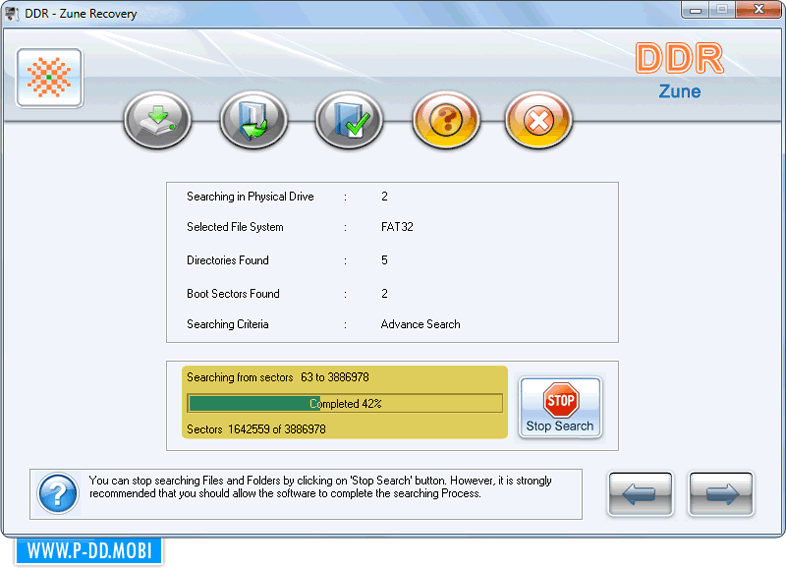Go back with the left arrow button
Screen dimensions: 786x569
point(640,494)
